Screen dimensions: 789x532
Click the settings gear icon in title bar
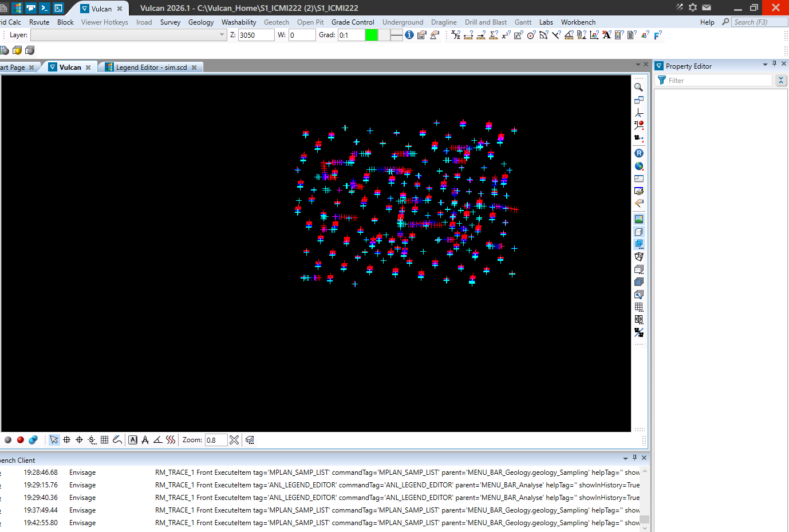(693, 7)
